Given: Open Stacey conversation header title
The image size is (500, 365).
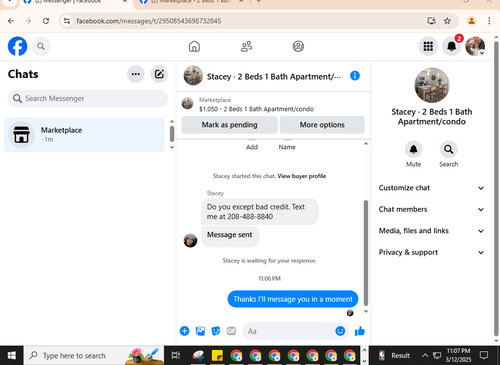Looking at the screenshot, I should pyautogui.click(x=274, y=77).
